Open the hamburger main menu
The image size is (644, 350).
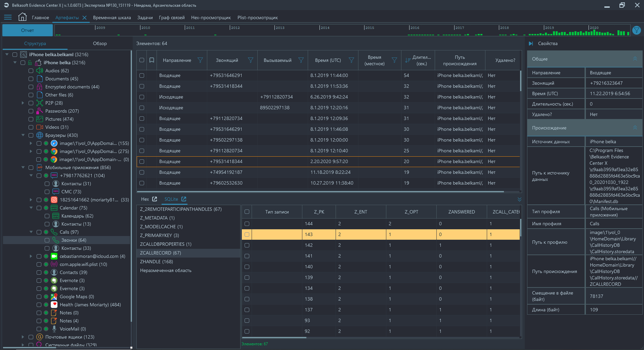(8, 17)
